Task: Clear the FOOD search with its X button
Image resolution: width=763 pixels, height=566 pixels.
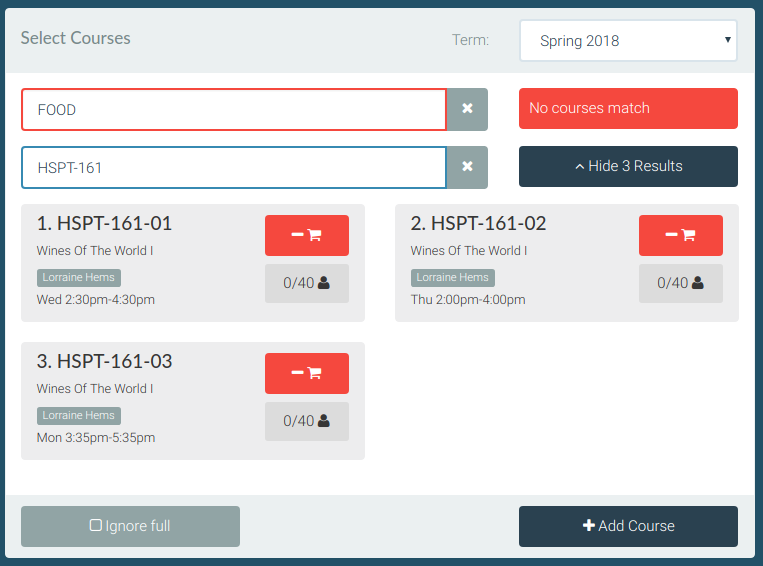Action: [467, 109]
